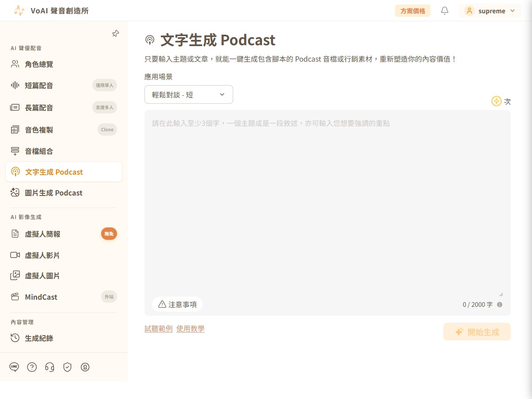Navigate to 音檔組合
This screenshot has height=399, width=532.
[64, 151]
